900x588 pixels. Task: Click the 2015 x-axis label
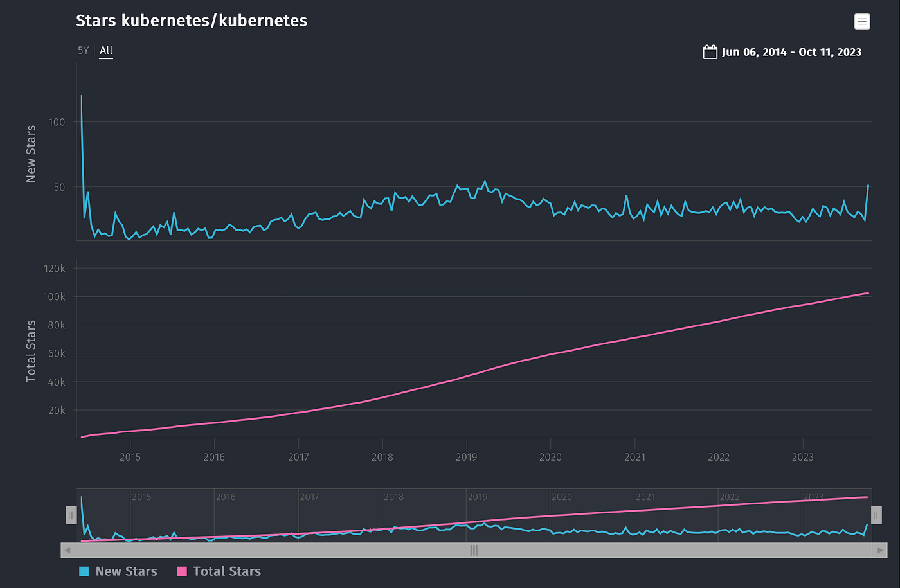(x=130, y=457)
